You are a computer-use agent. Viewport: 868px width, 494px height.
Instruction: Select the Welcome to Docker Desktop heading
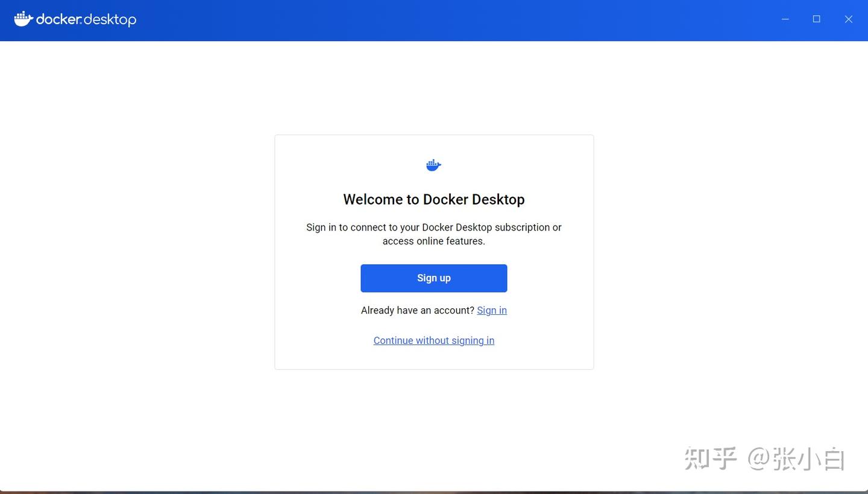pos(434,199)
